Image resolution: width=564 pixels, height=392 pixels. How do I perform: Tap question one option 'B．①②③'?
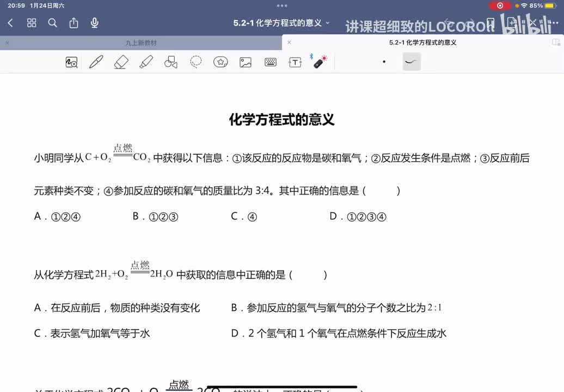pyautogui.click(x=155, y=217)
